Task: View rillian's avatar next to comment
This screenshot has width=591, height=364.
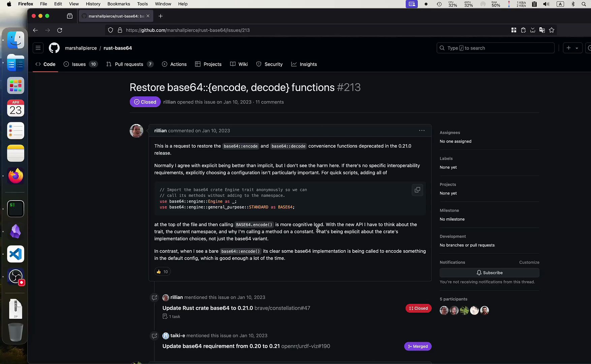Action: [136, 131]
